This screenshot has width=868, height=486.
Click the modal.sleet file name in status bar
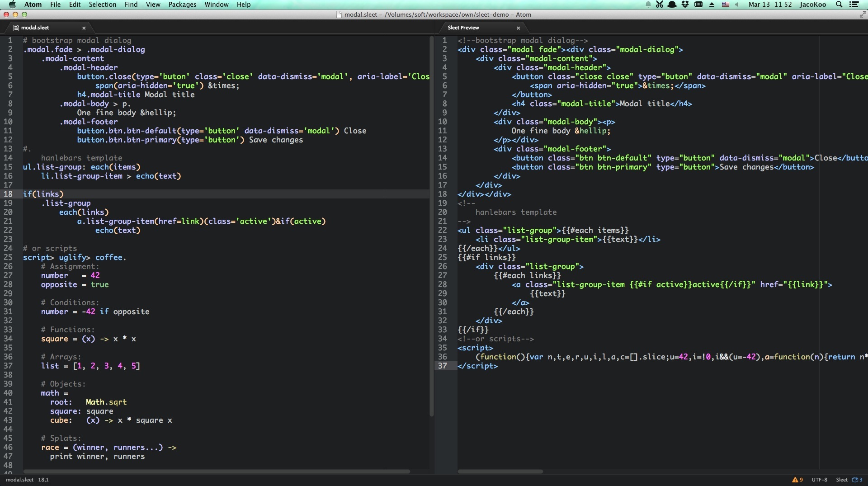tap(19, 480)
